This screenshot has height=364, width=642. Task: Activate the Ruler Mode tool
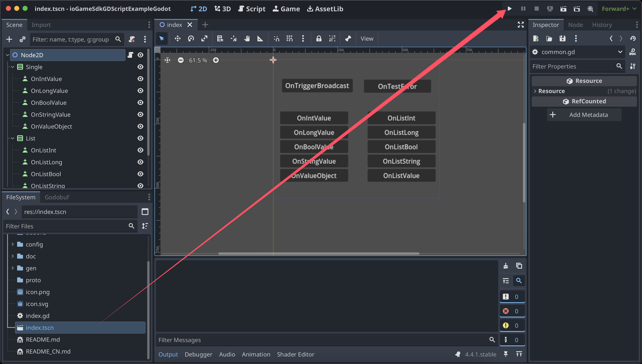(x=260, y=38)
